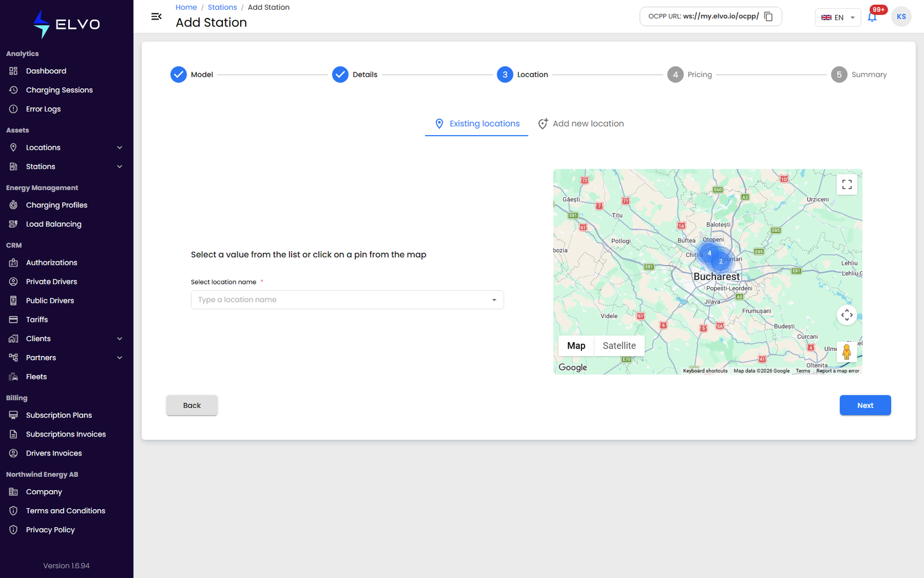Viewport: 924px width, 578px height.
Task: Copy the OCPP URL with the copy icon
Action: (768, 17)
